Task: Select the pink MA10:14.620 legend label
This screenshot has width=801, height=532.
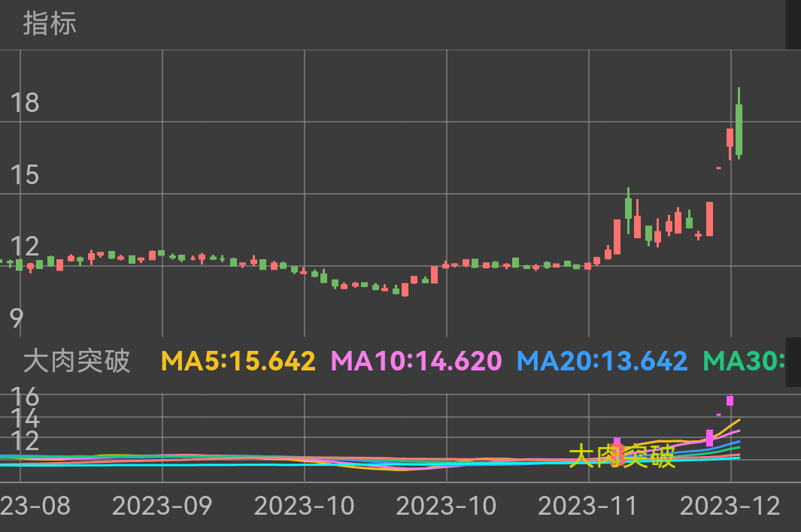Action: [x=416, y=361]
